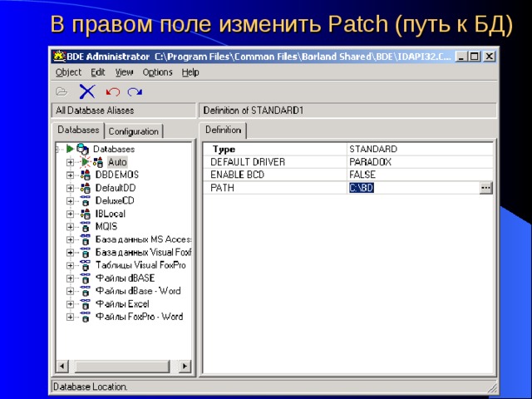Click the Таблицы Visual FoxPro icon
This screenshot has width=532, height=399.
click(x=86, y=265)
